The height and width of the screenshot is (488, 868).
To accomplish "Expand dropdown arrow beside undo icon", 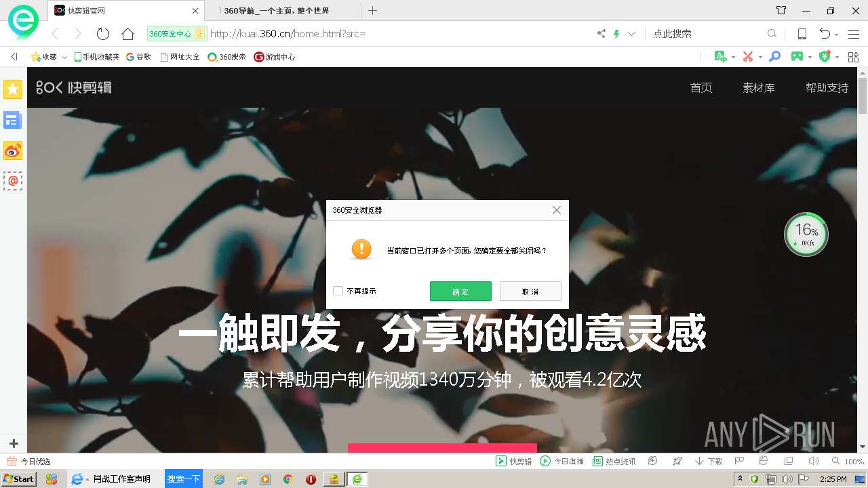I will (836, 34).
